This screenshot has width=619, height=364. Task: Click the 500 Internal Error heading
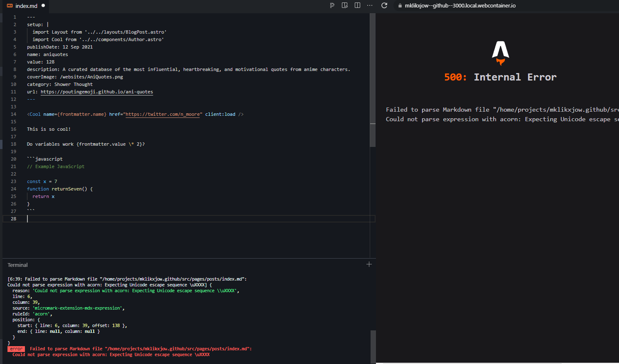[x=500, y=77]
